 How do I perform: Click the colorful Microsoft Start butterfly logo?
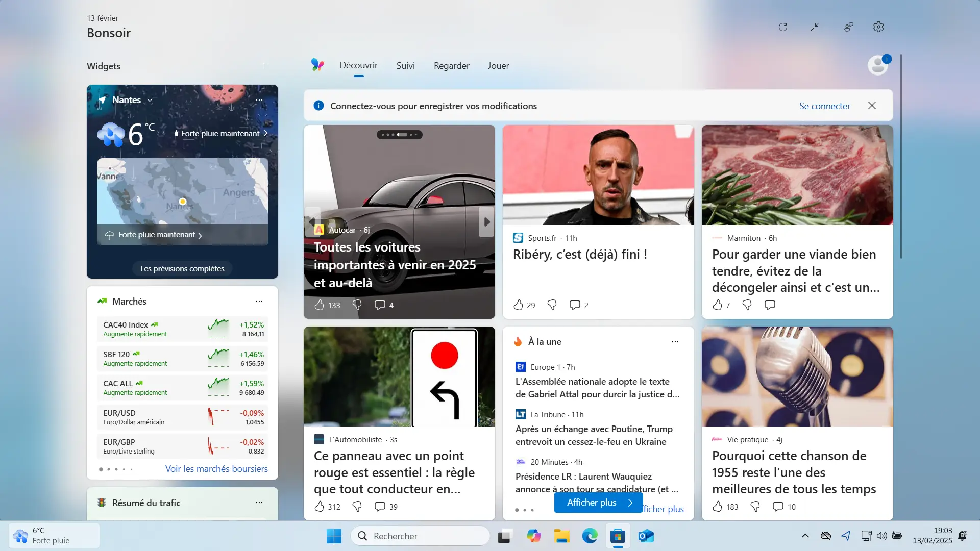point(317,65)
